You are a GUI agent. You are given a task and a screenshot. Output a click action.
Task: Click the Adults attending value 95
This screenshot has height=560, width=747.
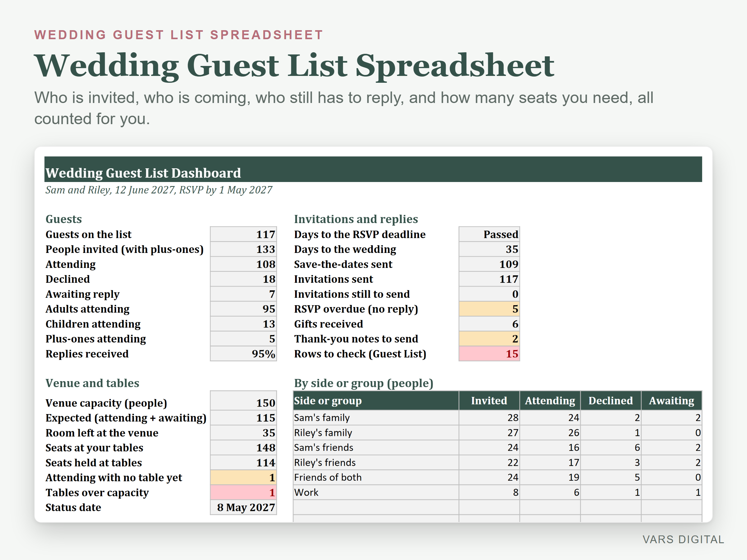click(x=243, y=309)
